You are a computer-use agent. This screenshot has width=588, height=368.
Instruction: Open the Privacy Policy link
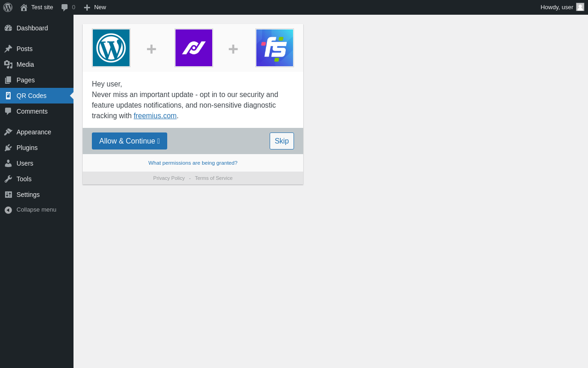(x=169, y=178)
